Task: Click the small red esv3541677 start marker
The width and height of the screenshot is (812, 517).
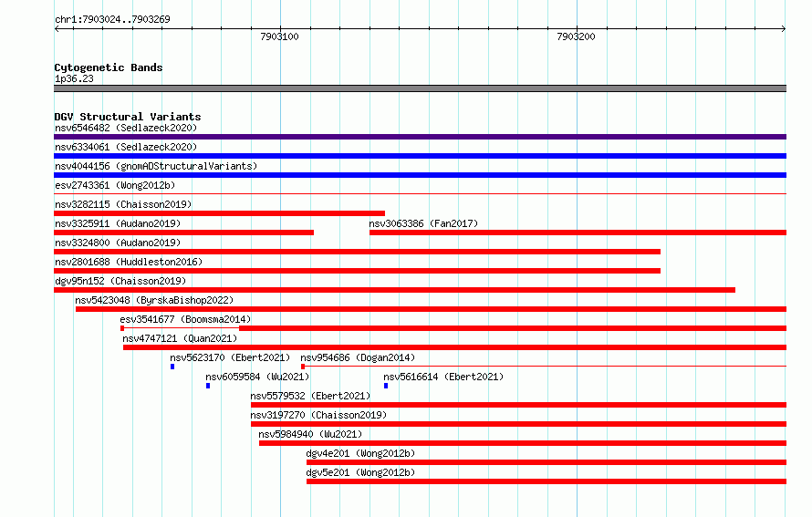Action: point(122,328)
